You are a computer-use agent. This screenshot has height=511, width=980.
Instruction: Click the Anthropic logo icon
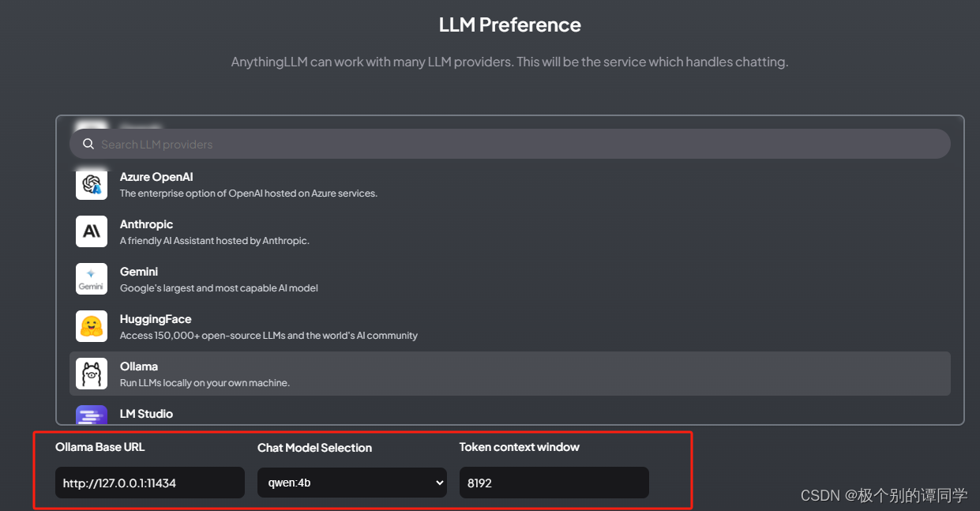[92, 231]
